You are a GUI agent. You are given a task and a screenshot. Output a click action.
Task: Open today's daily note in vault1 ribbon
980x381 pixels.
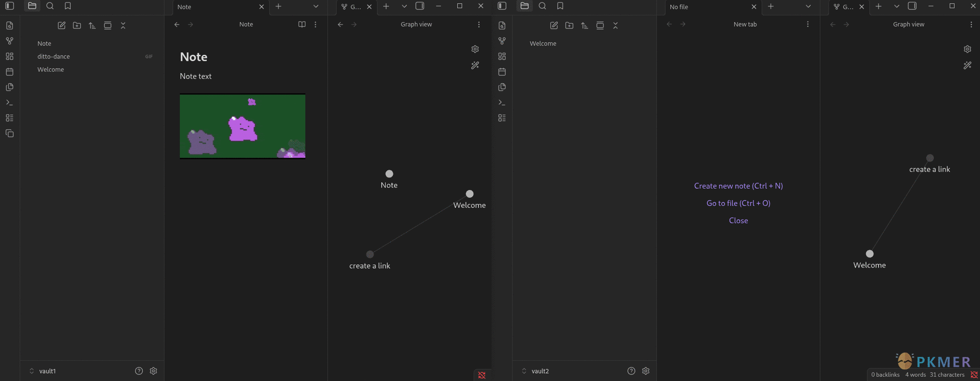(x=10, y=72)
